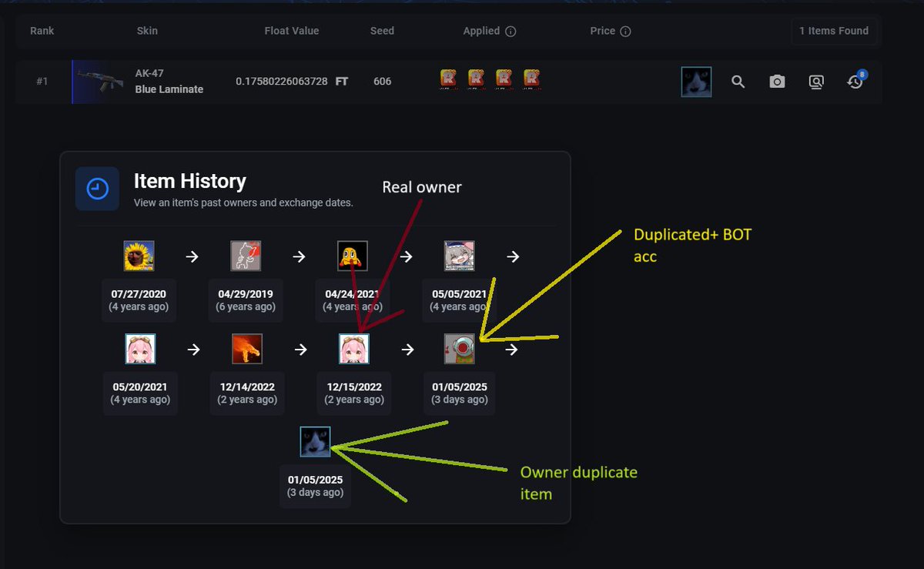Image resolution: width=924 pixels, height=569 pixels.
Task: Click date 05/05/2021 in history
Action: pyautogui.click(x=460, y=294)
